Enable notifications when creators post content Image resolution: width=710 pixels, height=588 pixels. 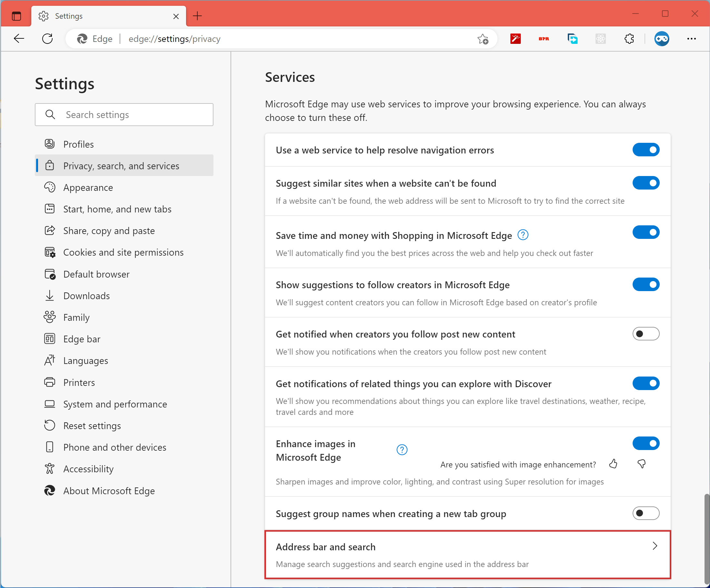(x=646, y=334)
